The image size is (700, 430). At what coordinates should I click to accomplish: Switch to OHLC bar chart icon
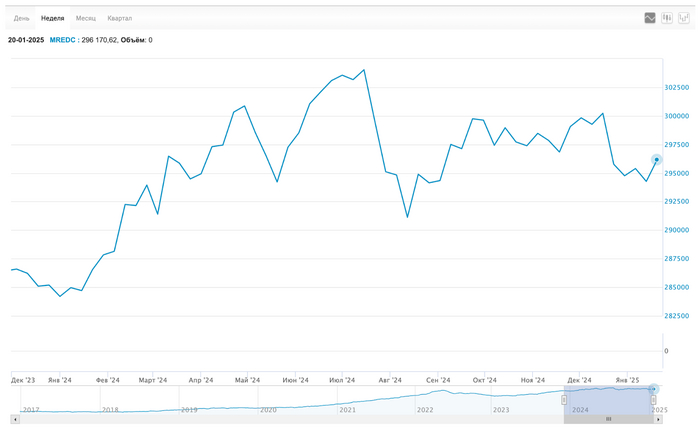point(684,18)
